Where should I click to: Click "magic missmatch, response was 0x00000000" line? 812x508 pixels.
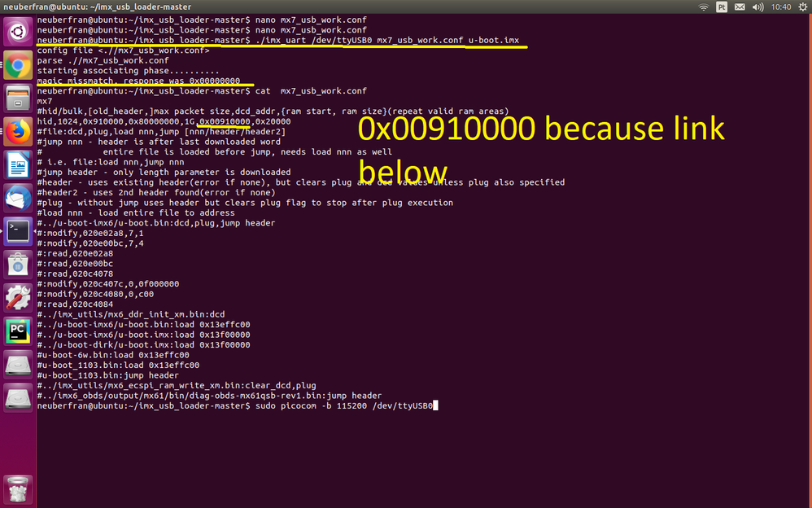coord(138,81)
